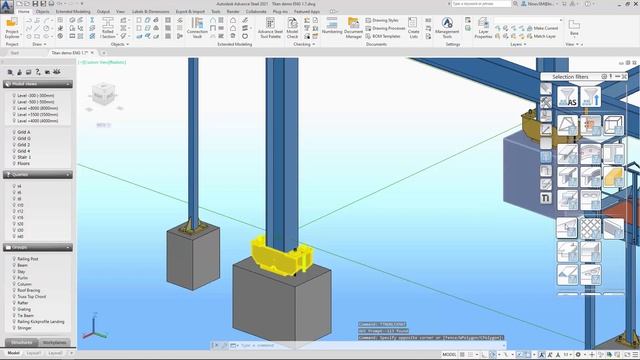
Task: Run the Model Check tool
Action: point(292,28)
